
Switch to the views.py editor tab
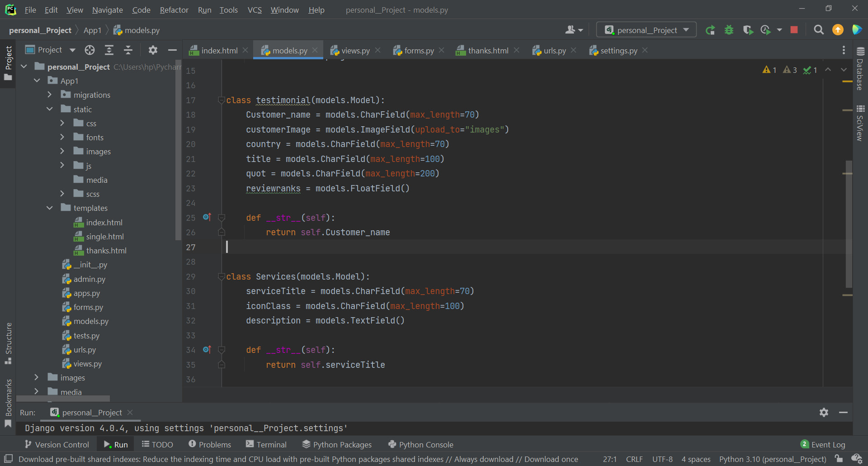355,51
